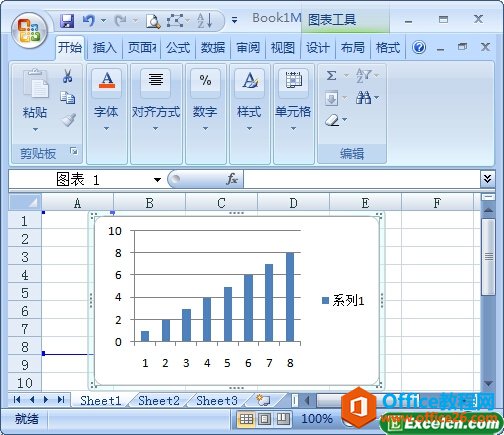504x435 pixels.
Task: Switch to Normal view in status bar
Action: tap(246, 419)
